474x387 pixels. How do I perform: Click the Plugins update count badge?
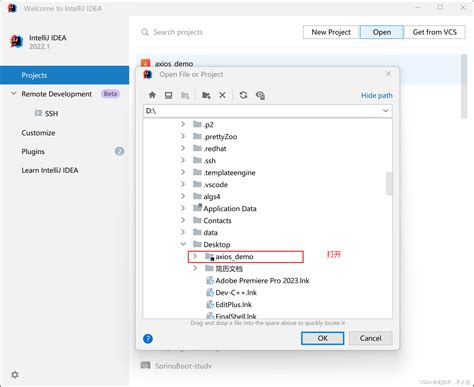point(119,152)
